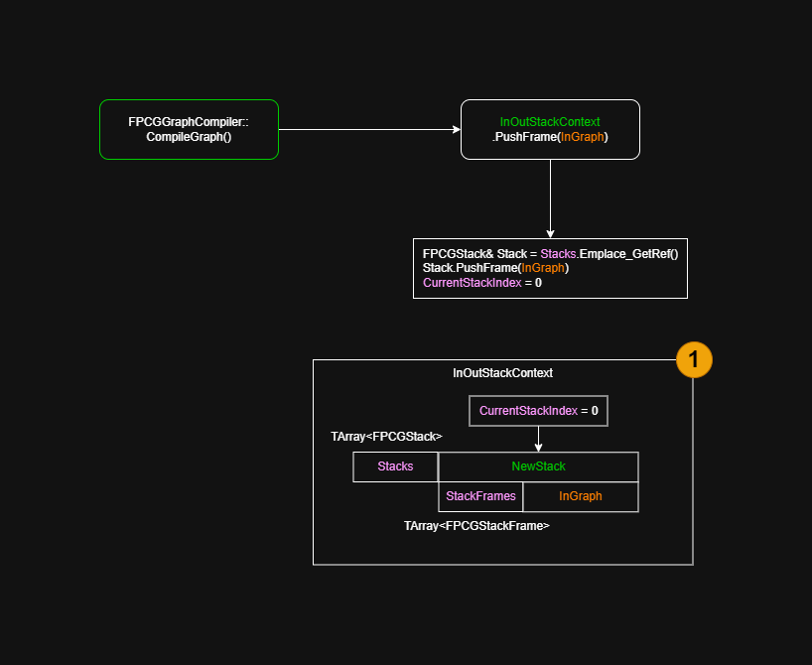The width and height of the screenshot is (812, 665).
Task: Click the StackFrames cell
Action: (x=480, y=496)
